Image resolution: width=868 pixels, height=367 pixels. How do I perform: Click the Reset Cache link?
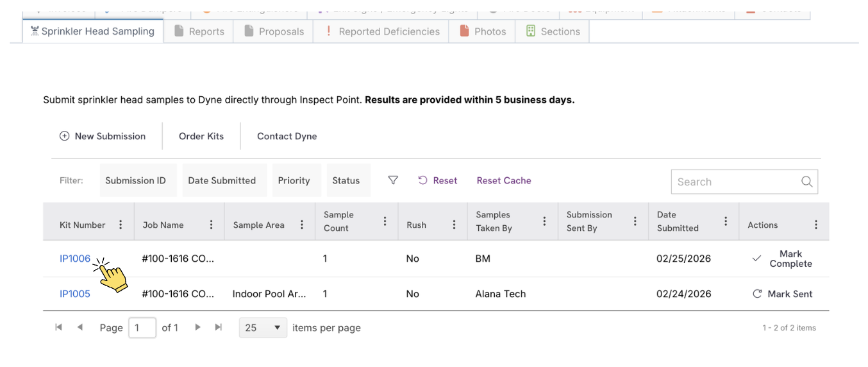(x=504, y=180)
